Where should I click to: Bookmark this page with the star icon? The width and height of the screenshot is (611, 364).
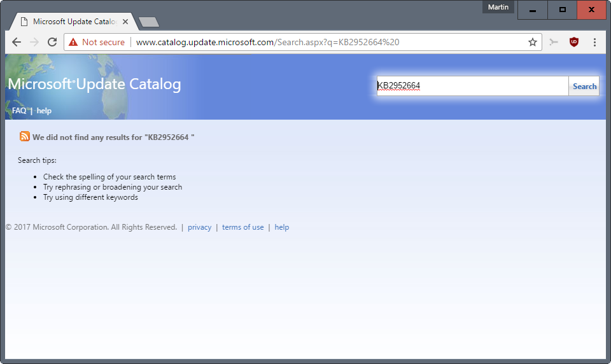coord(532,42)
